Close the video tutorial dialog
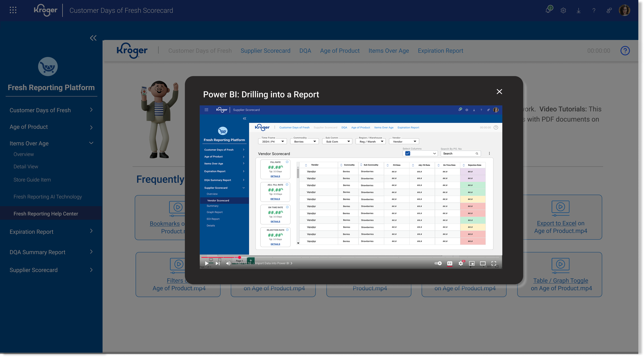 coord(499,92)
